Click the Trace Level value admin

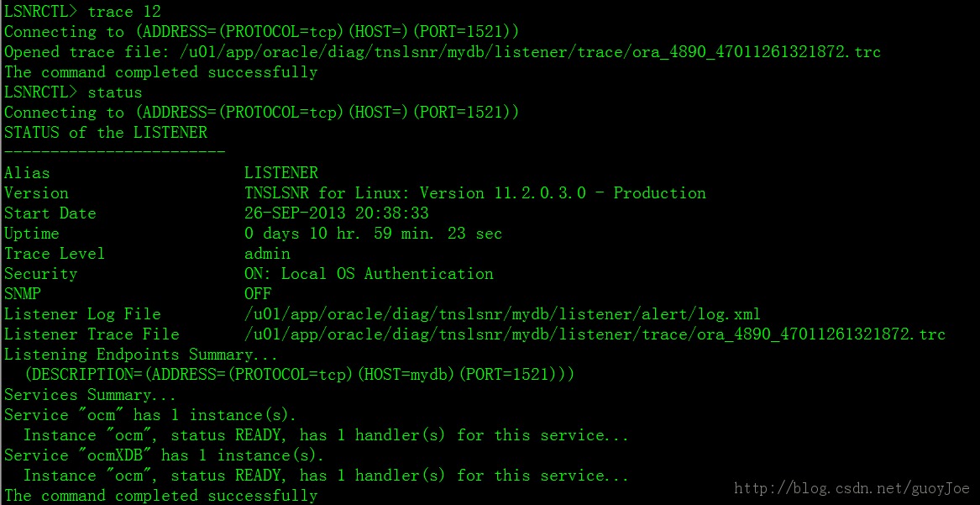tap(268, 254)
